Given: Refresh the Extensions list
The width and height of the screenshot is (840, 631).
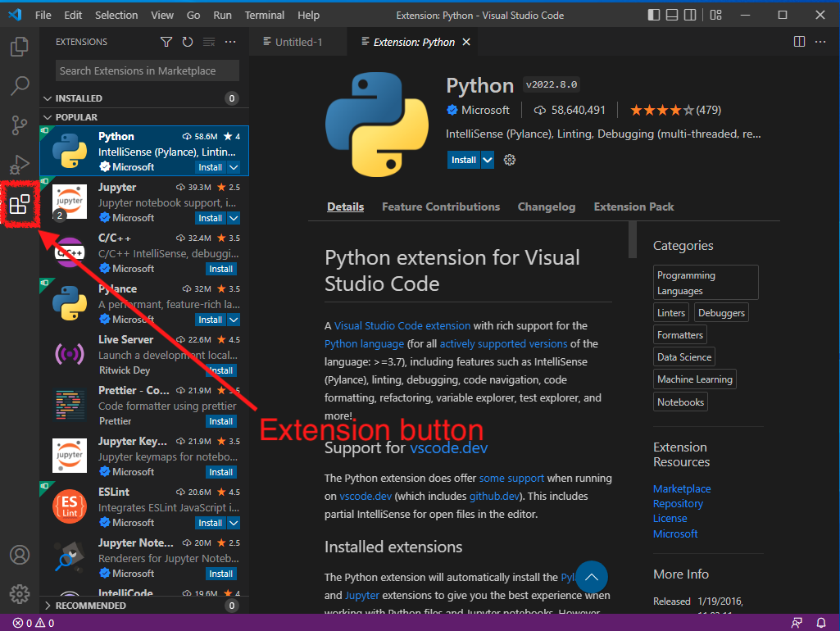Looking at the screenshot, I should tap(187, 41).
